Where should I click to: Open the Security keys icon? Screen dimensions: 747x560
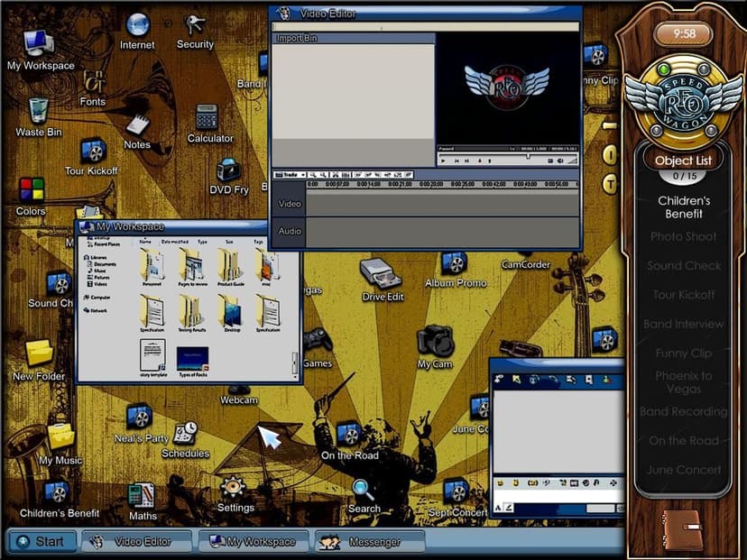[x=194, y=24]
